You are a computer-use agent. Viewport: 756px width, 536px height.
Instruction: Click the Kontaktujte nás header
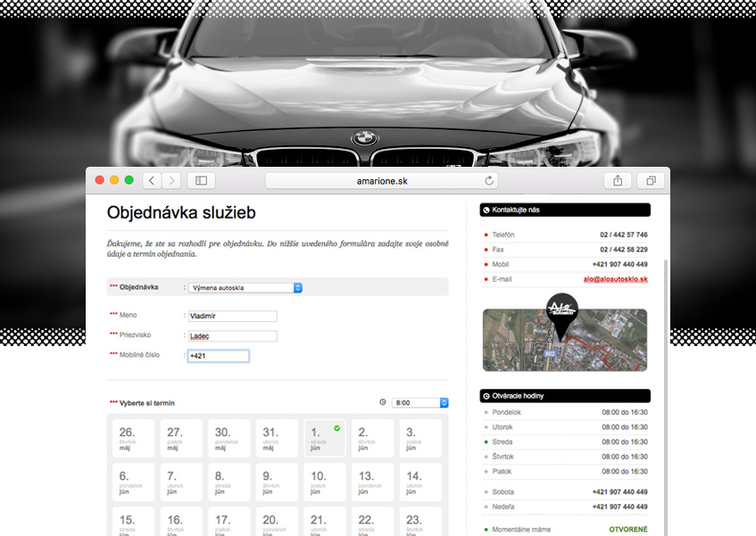[x=565, y=210]
